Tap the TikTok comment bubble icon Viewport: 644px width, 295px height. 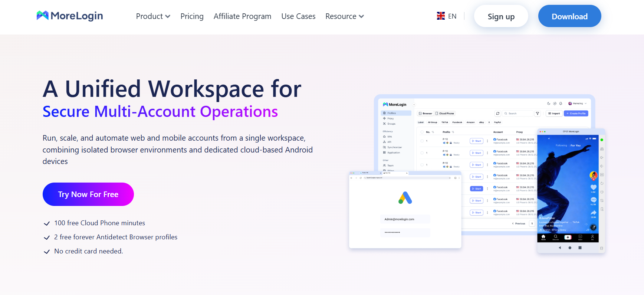point(594,200)
